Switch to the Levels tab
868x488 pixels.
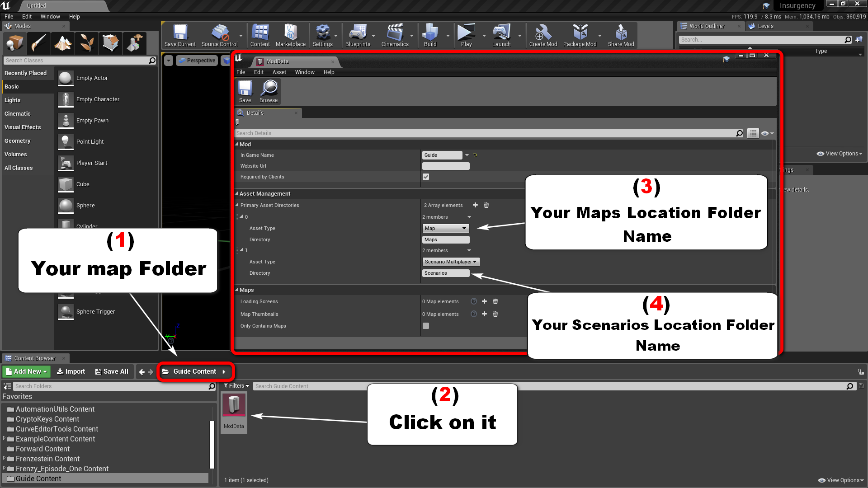point(765,26)
